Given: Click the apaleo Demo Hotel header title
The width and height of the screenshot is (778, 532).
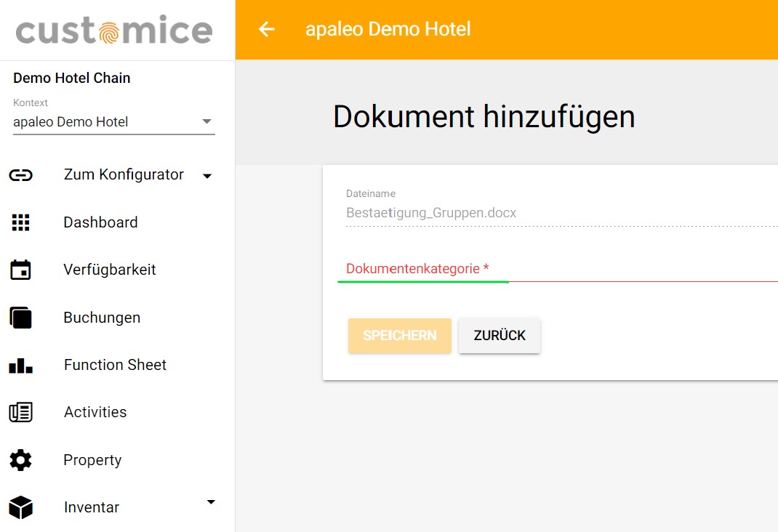Looking at the screenshot, I should (388, 29).
